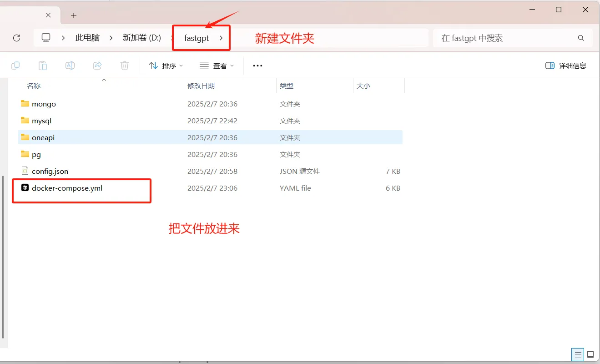Close the current tab with the X
The image size is (600, 364).
click(49, 15)
